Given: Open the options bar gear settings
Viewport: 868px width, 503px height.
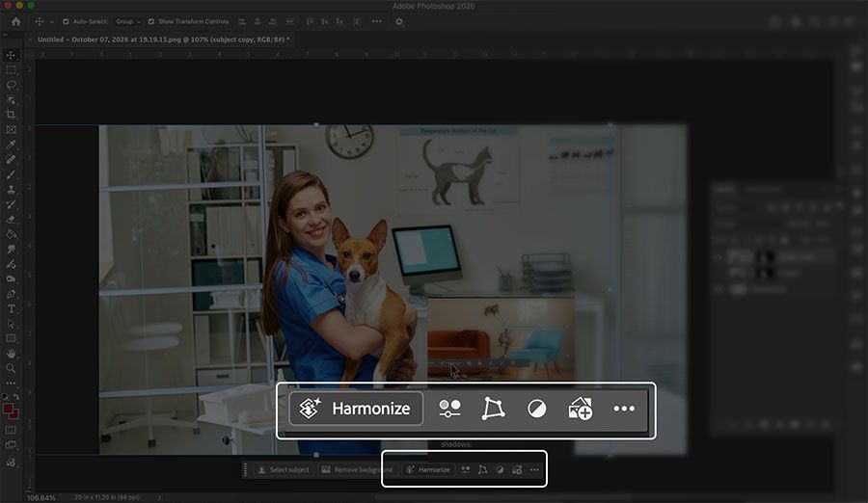Looking at the screenshot, I should tap(399, 21).
